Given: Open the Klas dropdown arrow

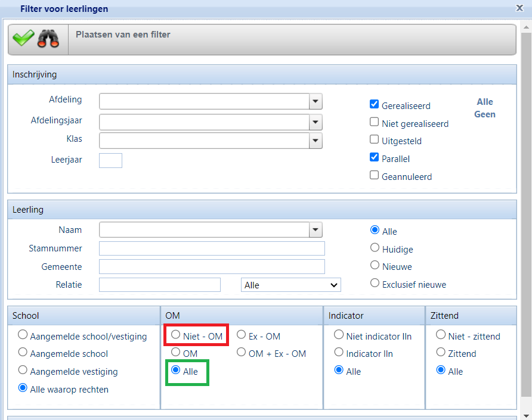Looking at the screenshot, I should point(316,141).
